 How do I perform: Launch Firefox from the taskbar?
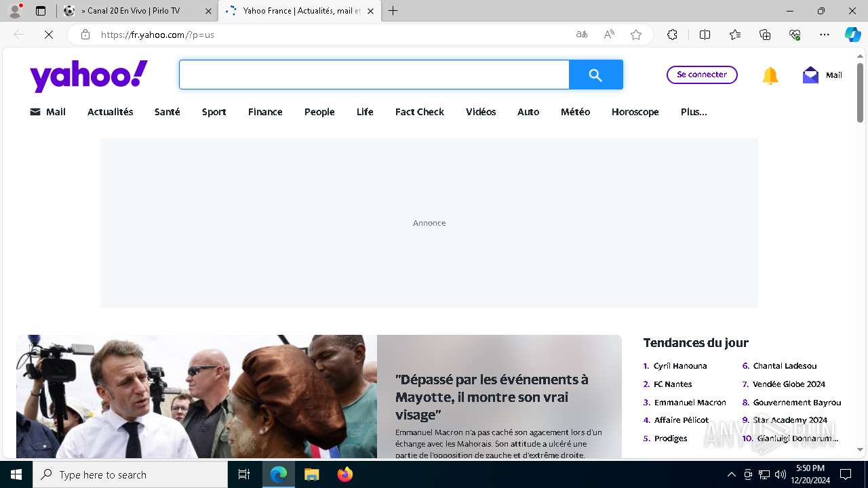coord(344,474)
